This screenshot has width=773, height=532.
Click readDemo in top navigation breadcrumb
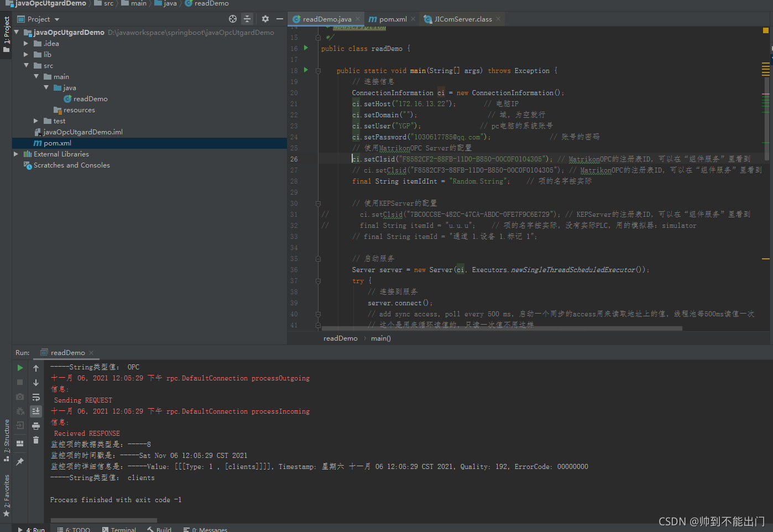click(207, 3)
